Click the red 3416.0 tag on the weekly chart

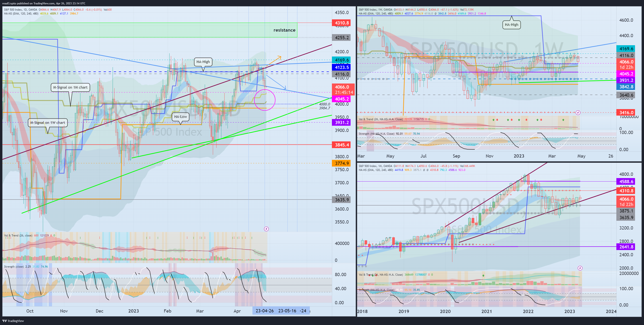click(626, 113)
